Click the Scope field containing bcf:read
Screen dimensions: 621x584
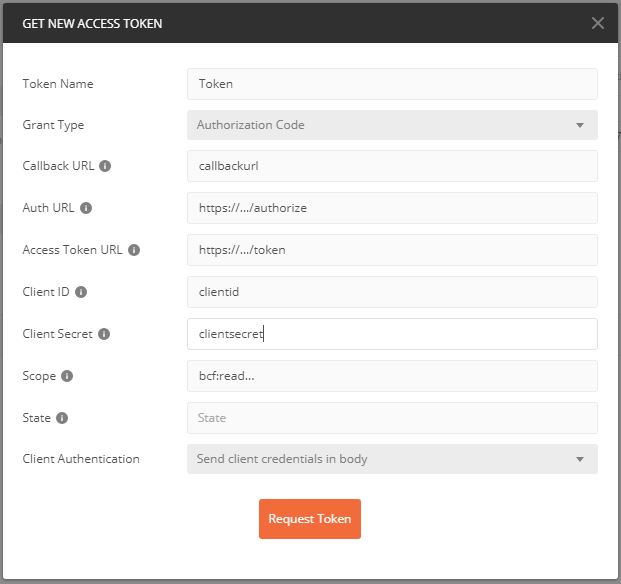tap(392, 376)
